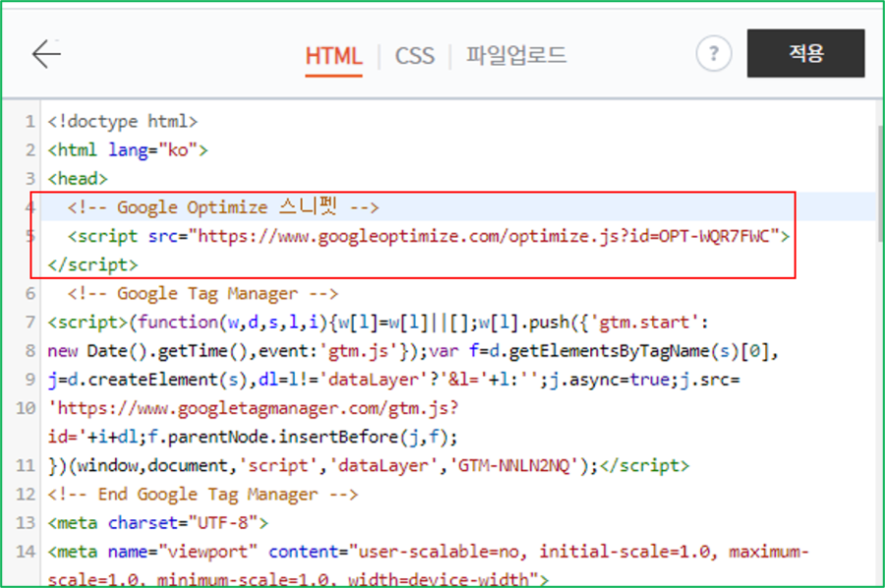Viewport: 885px width, 588px height.
Task: Click line number 10 in gutter
Action: (x=26, y=408)
